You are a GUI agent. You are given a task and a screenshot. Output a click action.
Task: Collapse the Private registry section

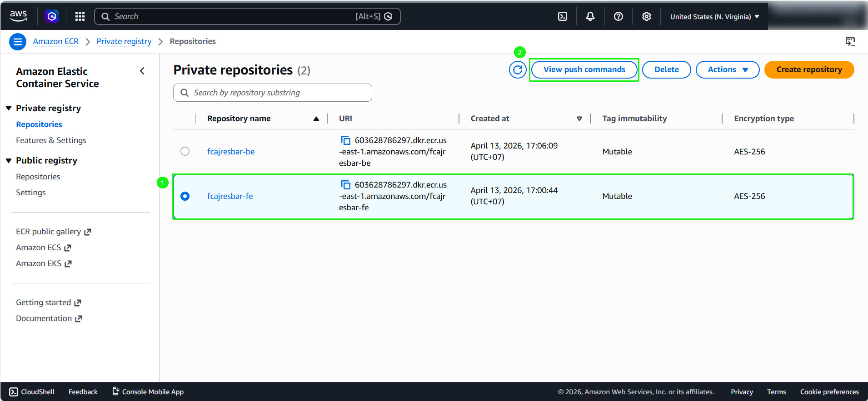[9, 108]
